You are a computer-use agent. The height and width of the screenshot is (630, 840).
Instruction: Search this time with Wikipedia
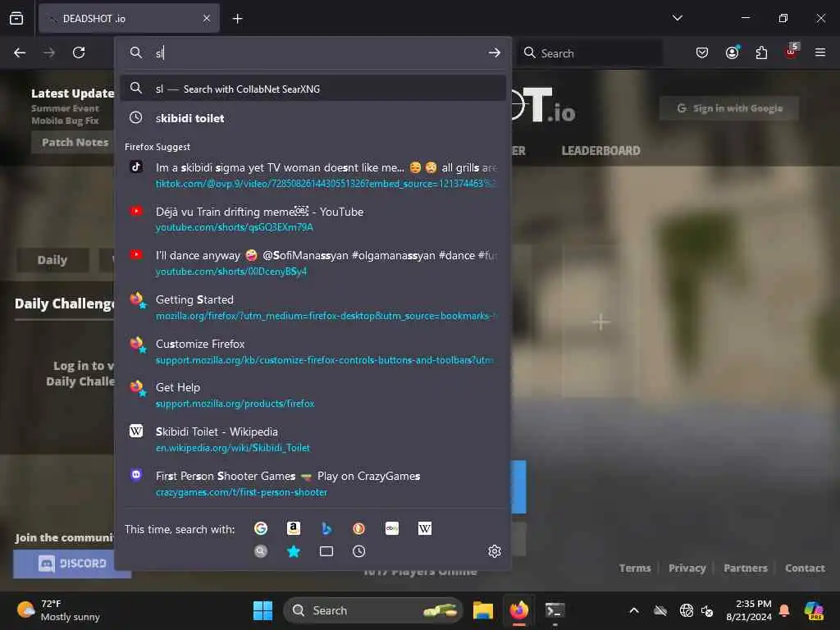pyautogui.click(x=425, y=529)
